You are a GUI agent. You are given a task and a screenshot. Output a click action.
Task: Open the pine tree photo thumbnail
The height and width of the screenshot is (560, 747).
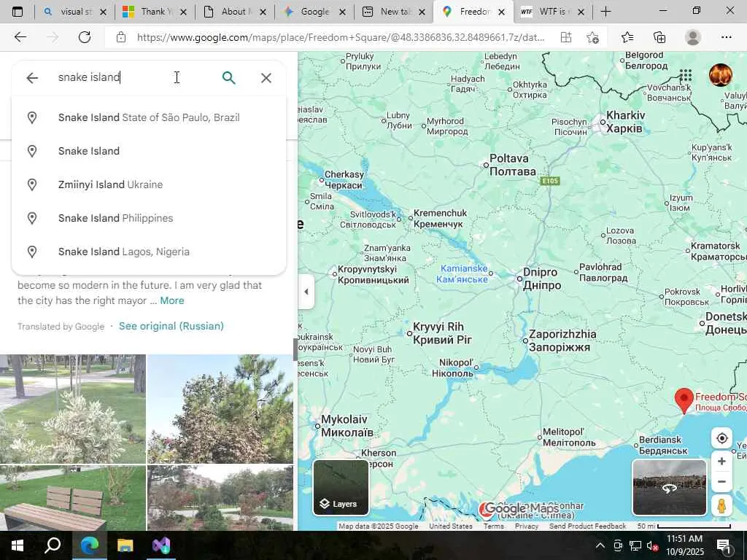(x=220, y=409)
